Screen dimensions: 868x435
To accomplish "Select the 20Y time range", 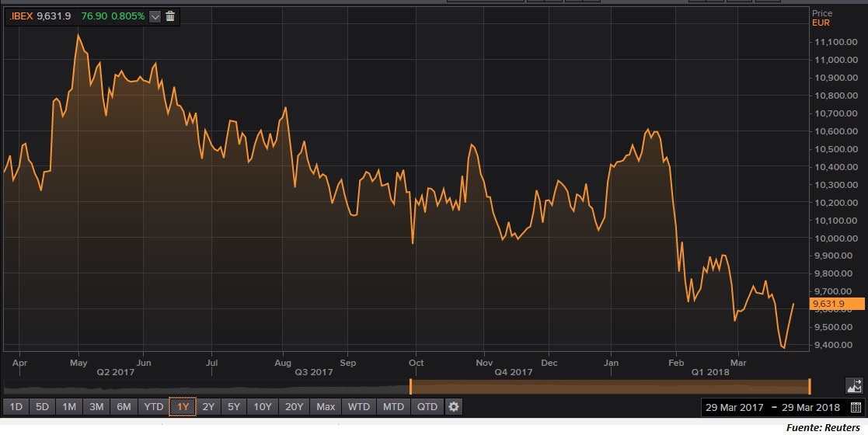I will tap(294, 407).
